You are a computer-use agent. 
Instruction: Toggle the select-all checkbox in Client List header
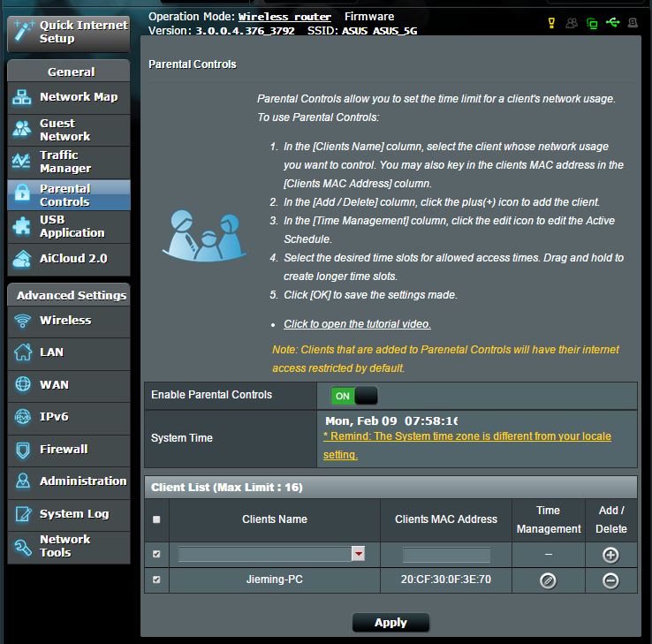coord(156,519)
